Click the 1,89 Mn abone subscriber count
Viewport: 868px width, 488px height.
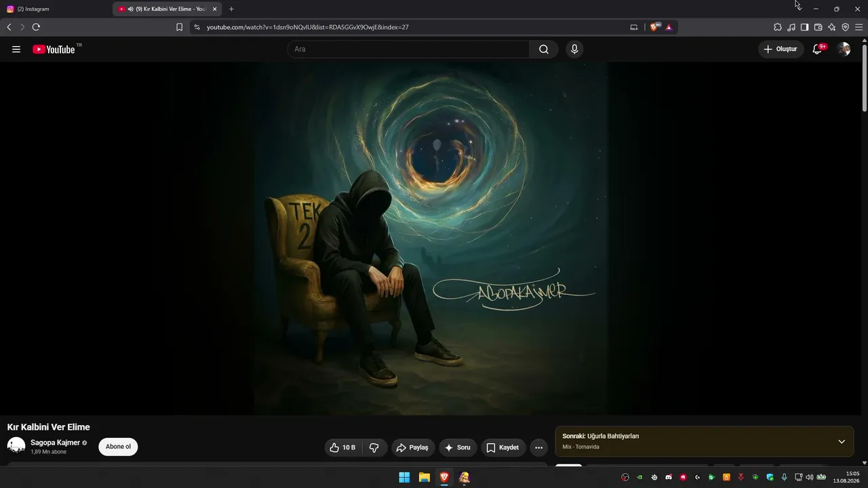pyautogui.click(x=49, y=452)
